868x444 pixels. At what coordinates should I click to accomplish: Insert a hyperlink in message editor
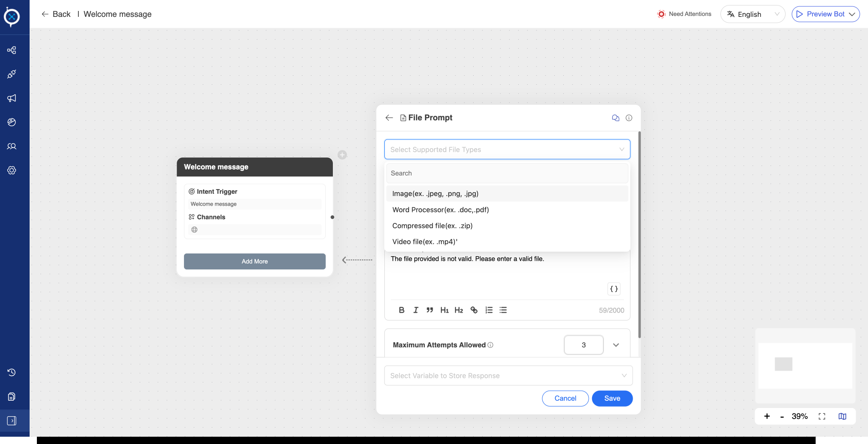[474, 310]
